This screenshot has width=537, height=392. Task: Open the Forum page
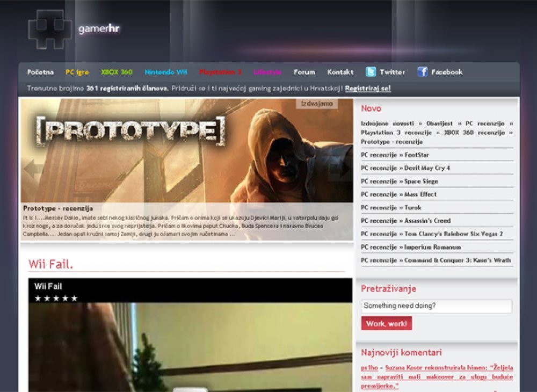pyautogui.click(x=304, y=72)
